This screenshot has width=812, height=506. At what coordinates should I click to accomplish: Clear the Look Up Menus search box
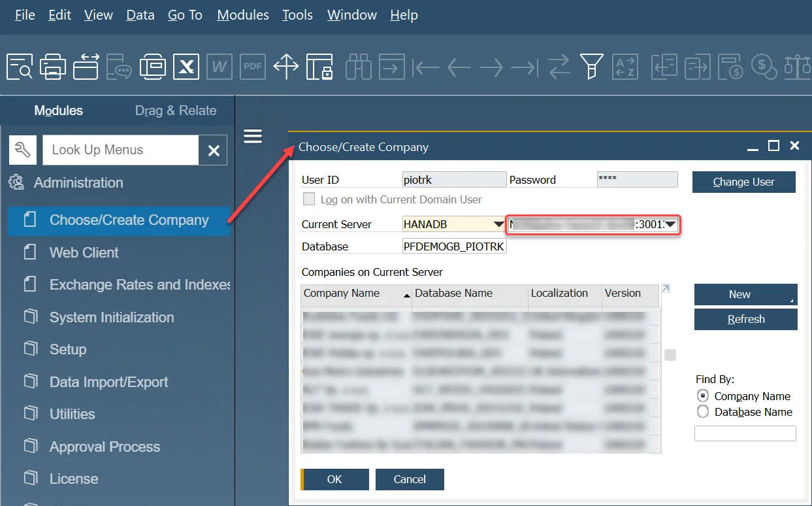click(x=213, y=150)
